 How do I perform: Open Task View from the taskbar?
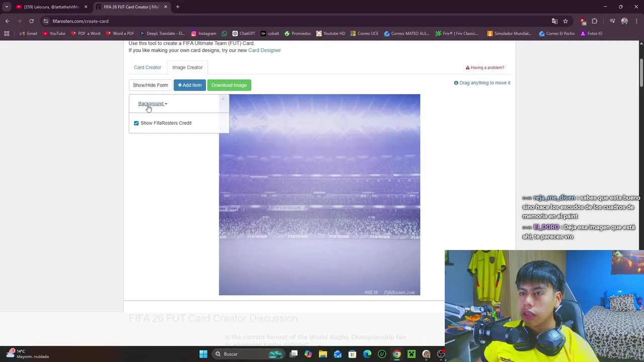[x=293, y=354]
